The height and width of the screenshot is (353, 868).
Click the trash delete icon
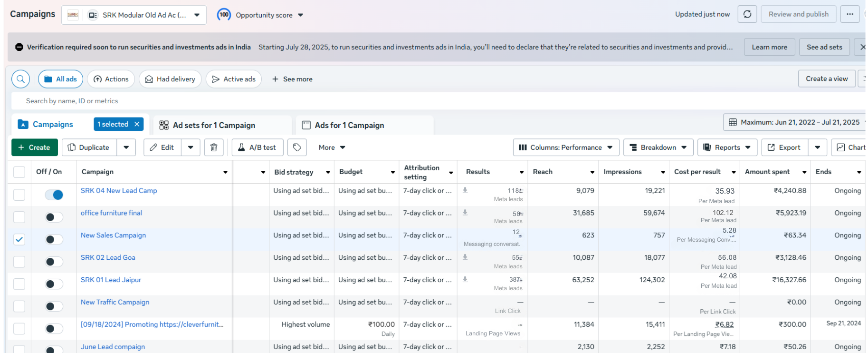point(214,147)
